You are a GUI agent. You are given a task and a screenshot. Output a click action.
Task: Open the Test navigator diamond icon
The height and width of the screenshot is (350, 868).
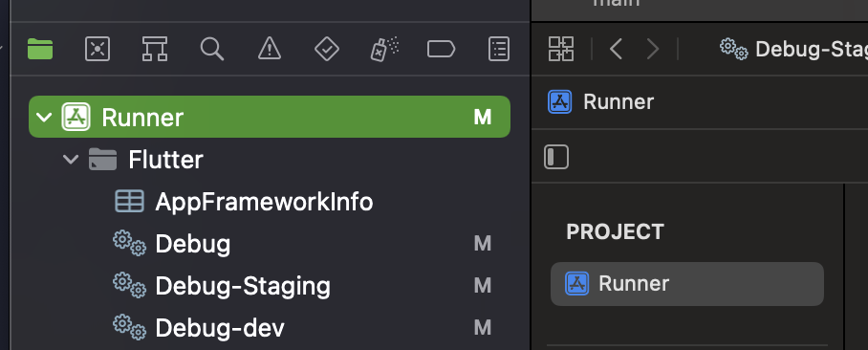click(327, 50)
